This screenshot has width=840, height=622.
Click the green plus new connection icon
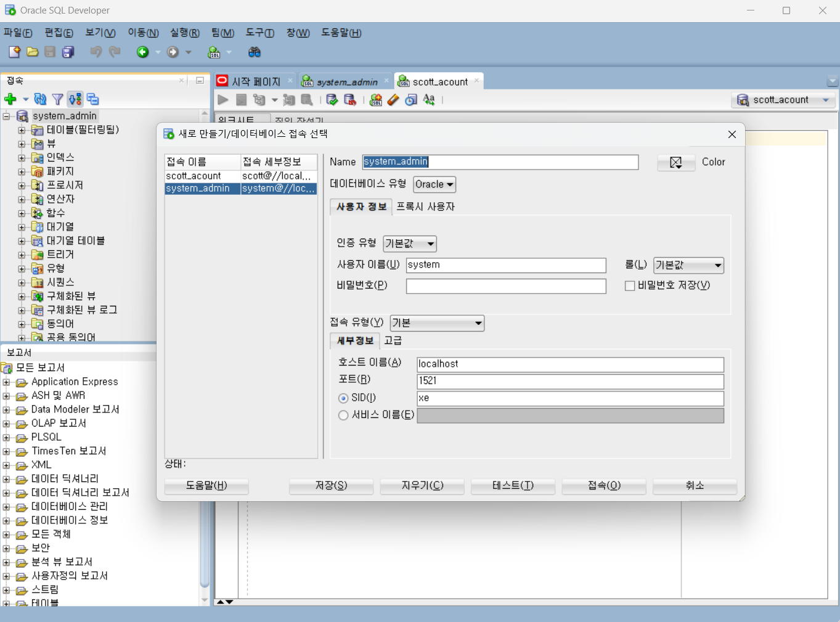[10, 99]
